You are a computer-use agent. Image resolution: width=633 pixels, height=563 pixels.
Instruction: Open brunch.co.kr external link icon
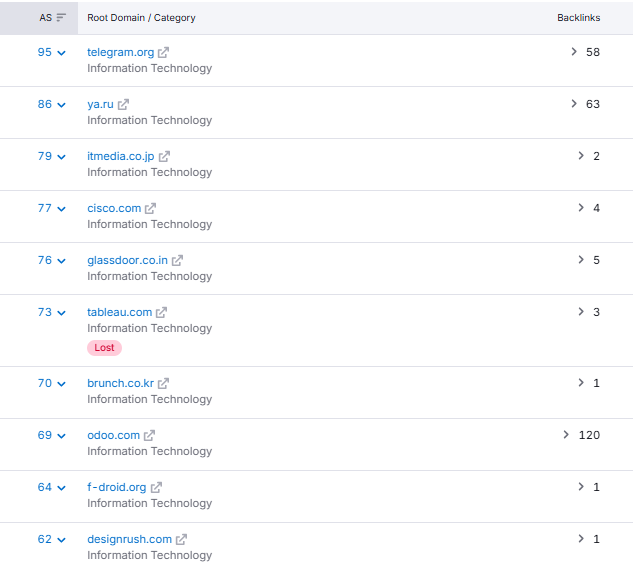coord(163,383)
